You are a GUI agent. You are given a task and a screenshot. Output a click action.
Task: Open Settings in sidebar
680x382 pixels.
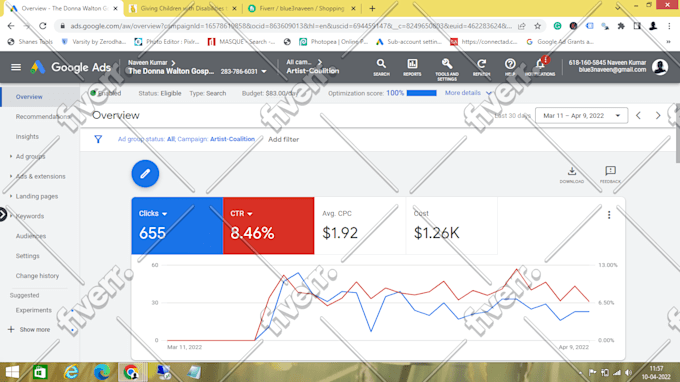(27, 256)
